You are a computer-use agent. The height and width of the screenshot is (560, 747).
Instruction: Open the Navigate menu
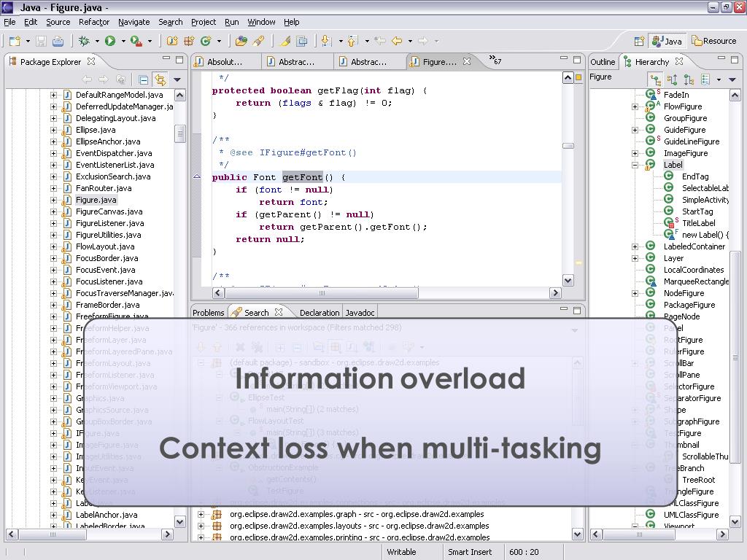134,22
